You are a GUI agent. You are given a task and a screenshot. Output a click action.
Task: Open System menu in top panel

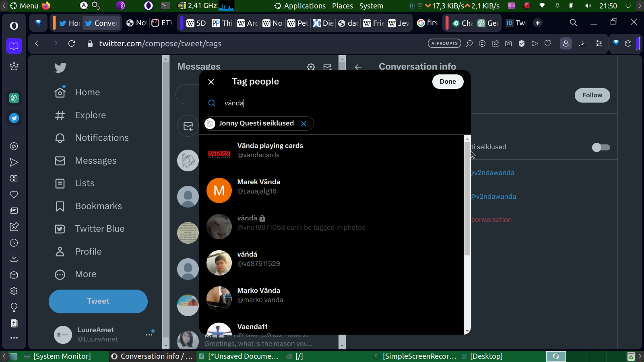coord(371,6)
